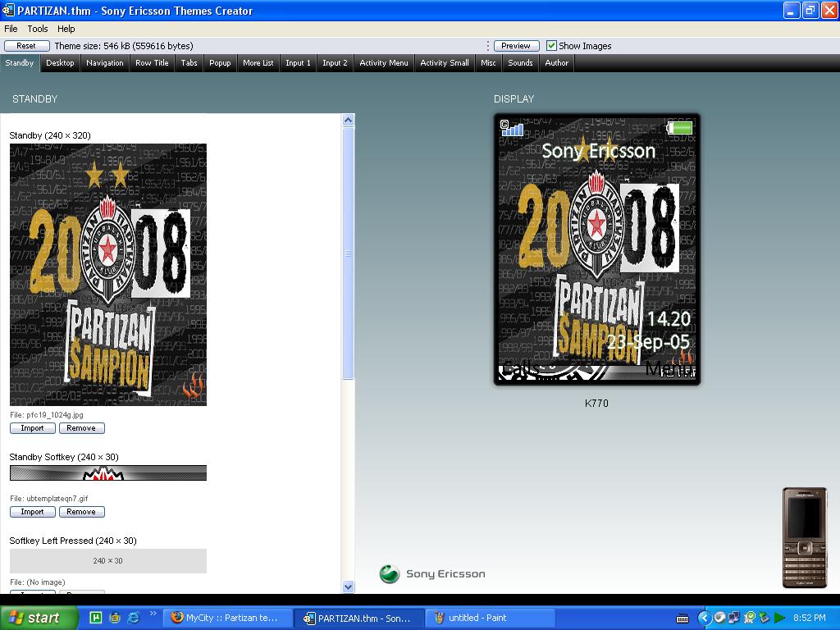Click the scroll up arrow of the Standby panel
Screen dimensions: 840x630
pyautogui.click(x=348, y=120)
